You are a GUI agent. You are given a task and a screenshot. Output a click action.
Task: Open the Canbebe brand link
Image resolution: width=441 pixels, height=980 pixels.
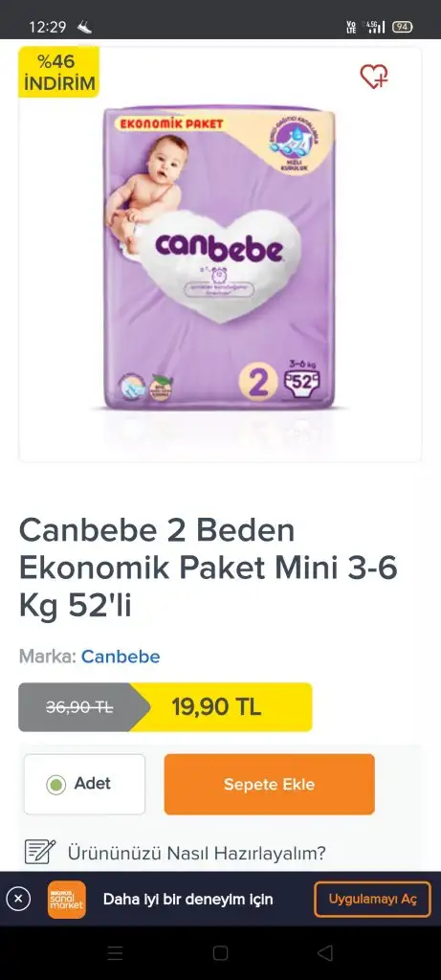(121, 657)
